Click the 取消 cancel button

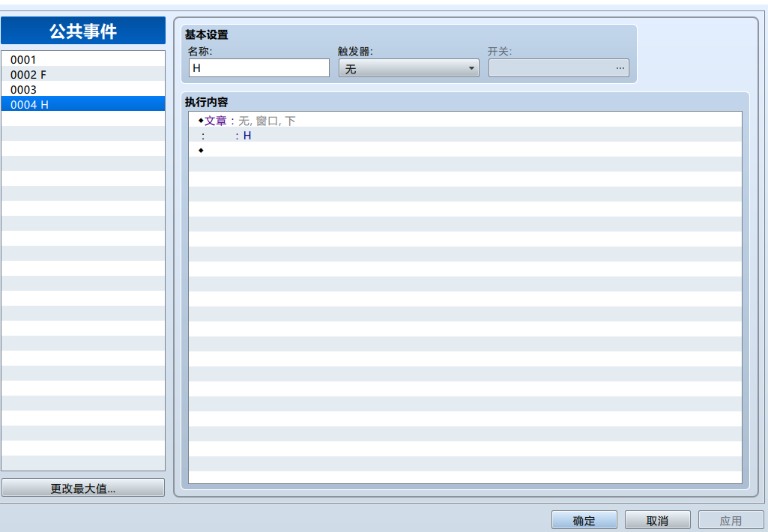[657, 520]
